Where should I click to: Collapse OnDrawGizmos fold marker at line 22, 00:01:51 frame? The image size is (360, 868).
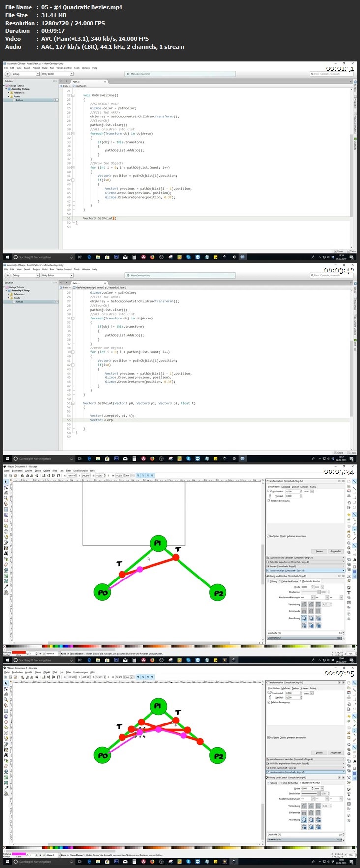click(73, 95)
